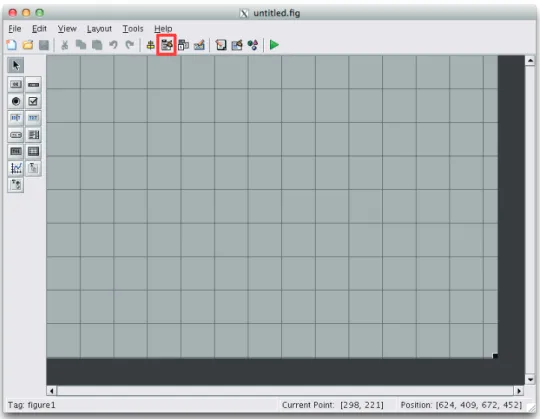Pick the Button Group component

click(x=15, y=185)
